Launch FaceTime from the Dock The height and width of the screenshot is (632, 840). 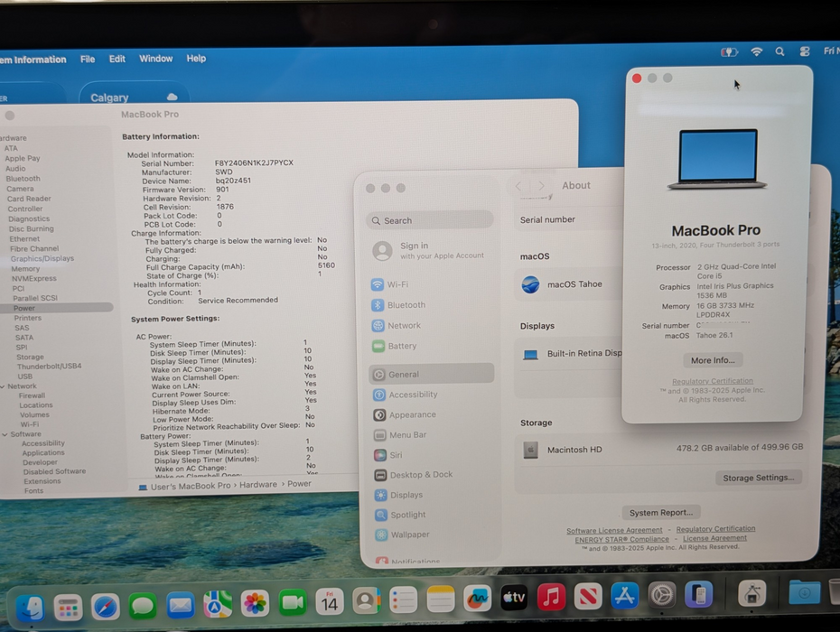coord(293,602)
